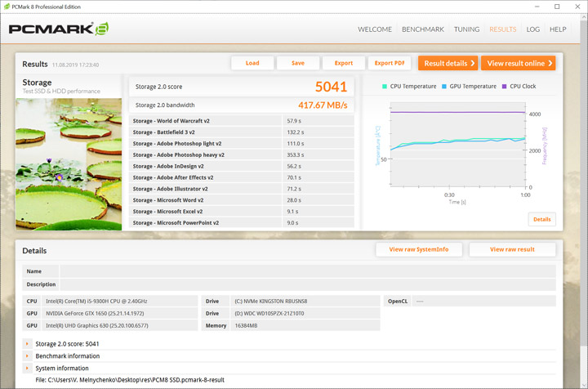This screenshot has height=389, width=588.
Task: Click the Load button
Action: pos(252,63)
